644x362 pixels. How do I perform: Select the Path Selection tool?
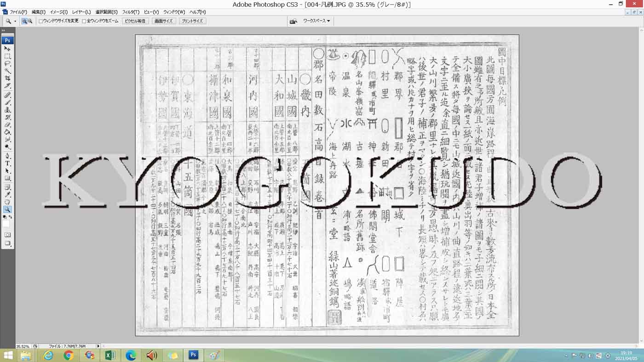pos(7,171)
